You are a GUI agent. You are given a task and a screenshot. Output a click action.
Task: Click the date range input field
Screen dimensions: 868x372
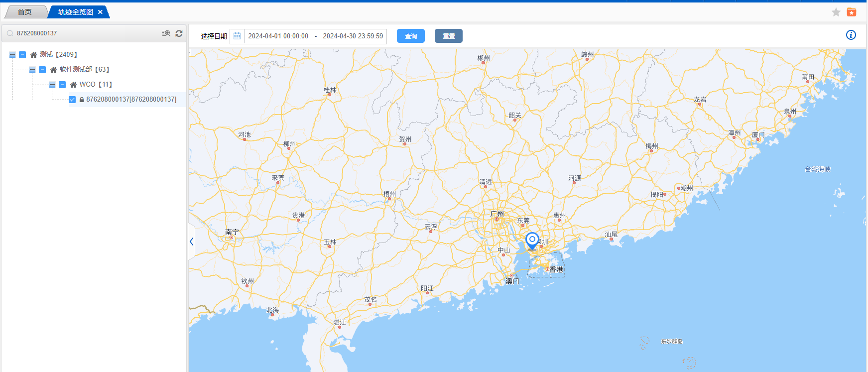point(315,36)
